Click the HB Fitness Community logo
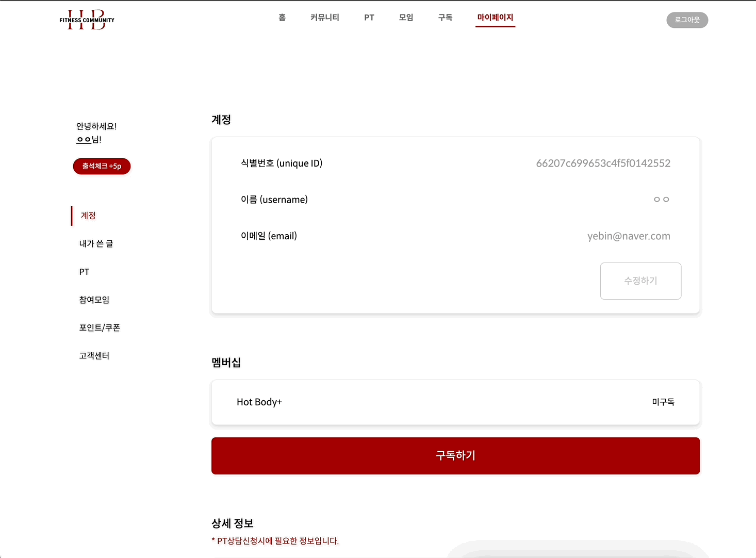 click(87, 20)
